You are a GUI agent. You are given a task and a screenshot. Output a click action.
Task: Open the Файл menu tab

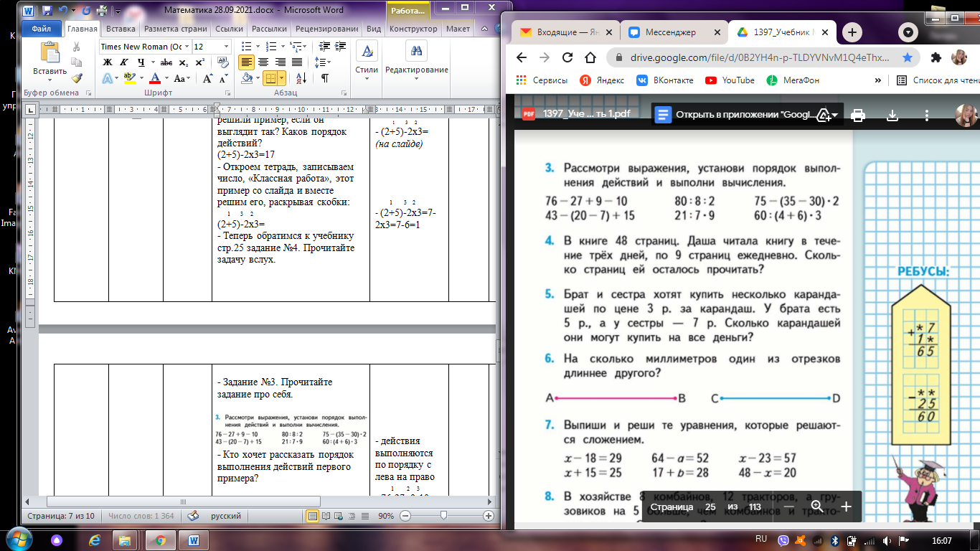point(41,29)
